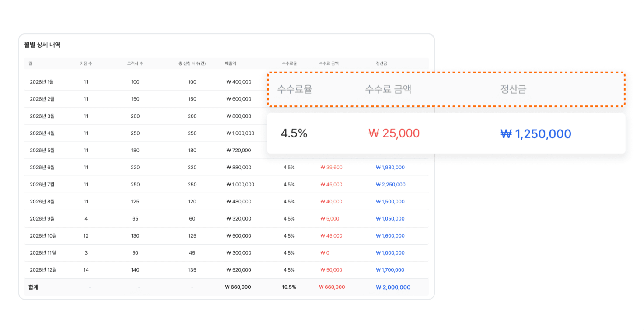Click the 14 branch count for December
Screen dimensions: 644x336
pos(86,269)
